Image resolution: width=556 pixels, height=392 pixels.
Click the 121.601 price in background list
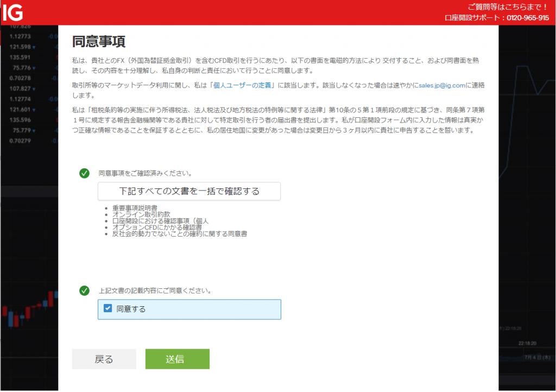(x=20, y=110)
